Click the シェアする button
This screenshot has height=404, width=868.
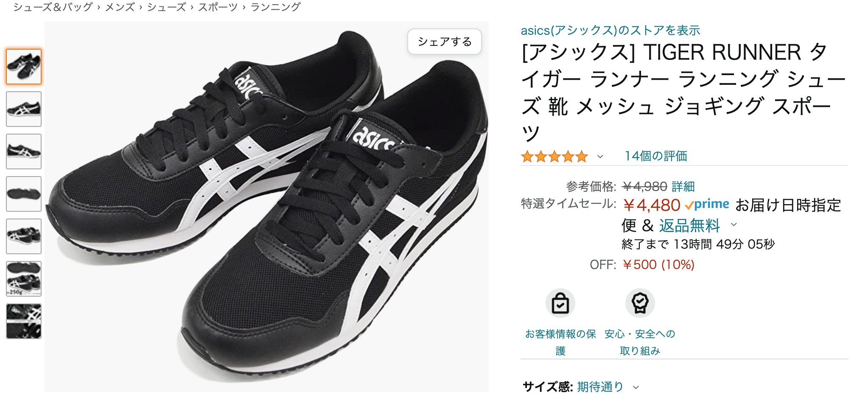click(445, 42)
